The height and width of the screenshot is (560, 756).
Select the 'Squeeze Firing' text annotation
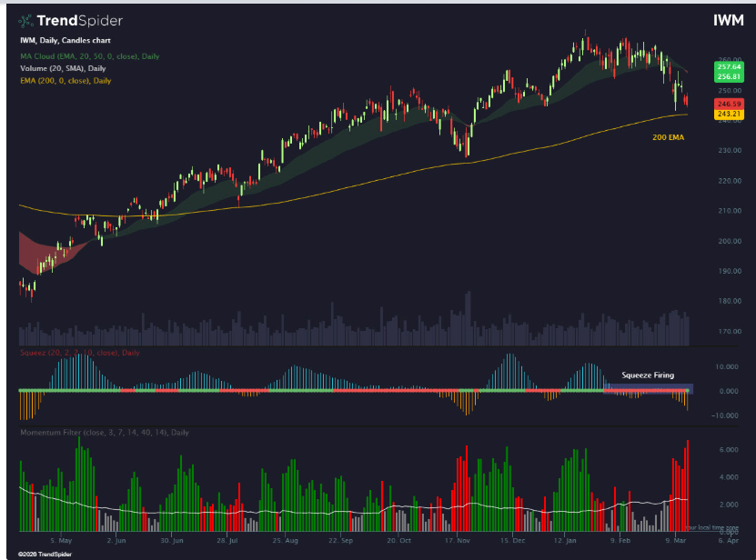[x=646, y=375]
